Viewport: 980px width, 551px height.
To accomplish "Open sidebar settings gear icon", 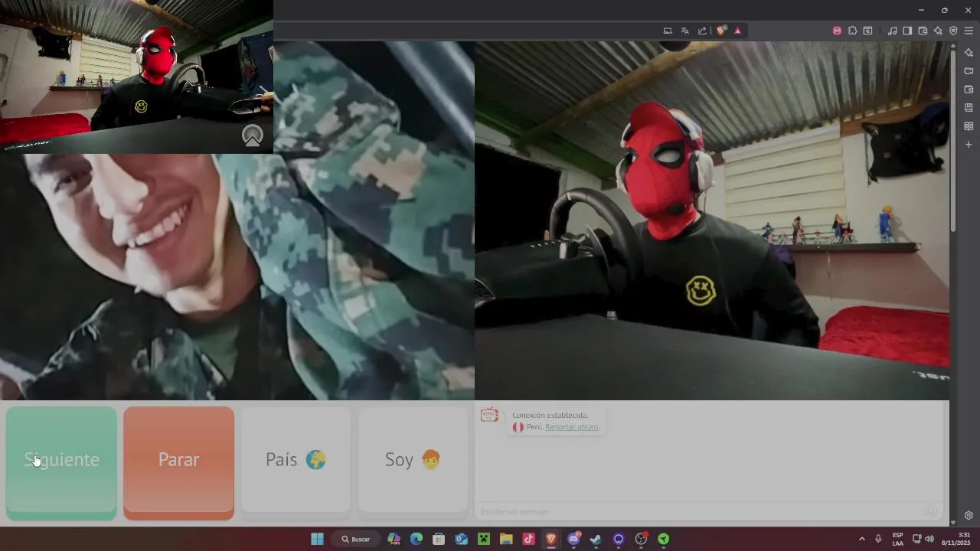I will click(x=969, y=515).
